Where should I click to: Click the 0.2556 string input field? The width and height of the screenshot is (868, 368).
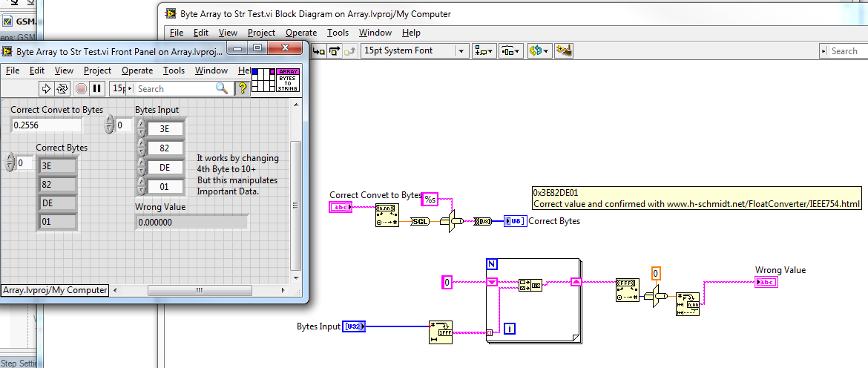(x=47, y=125)
